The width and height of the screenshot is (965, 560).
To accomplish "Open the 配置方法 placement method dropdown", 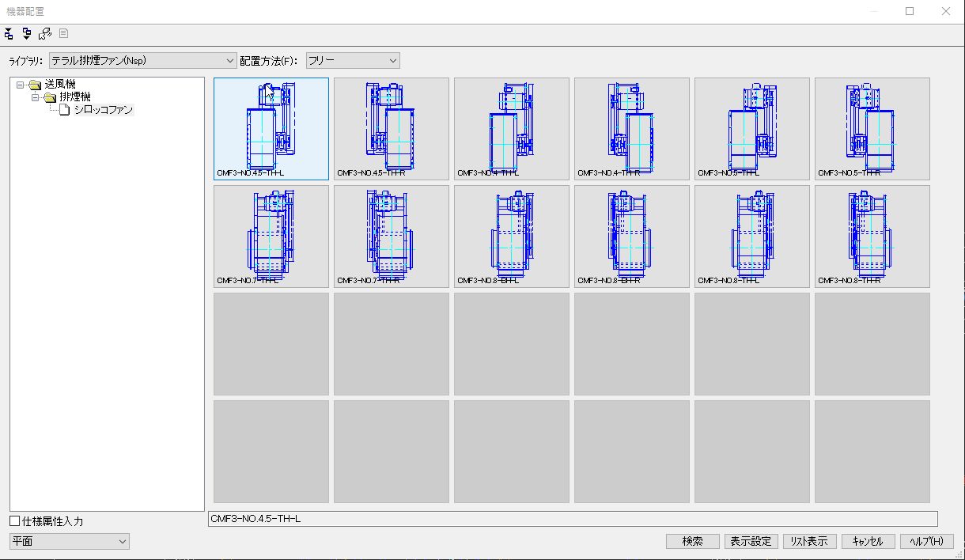I will [353, 60].
